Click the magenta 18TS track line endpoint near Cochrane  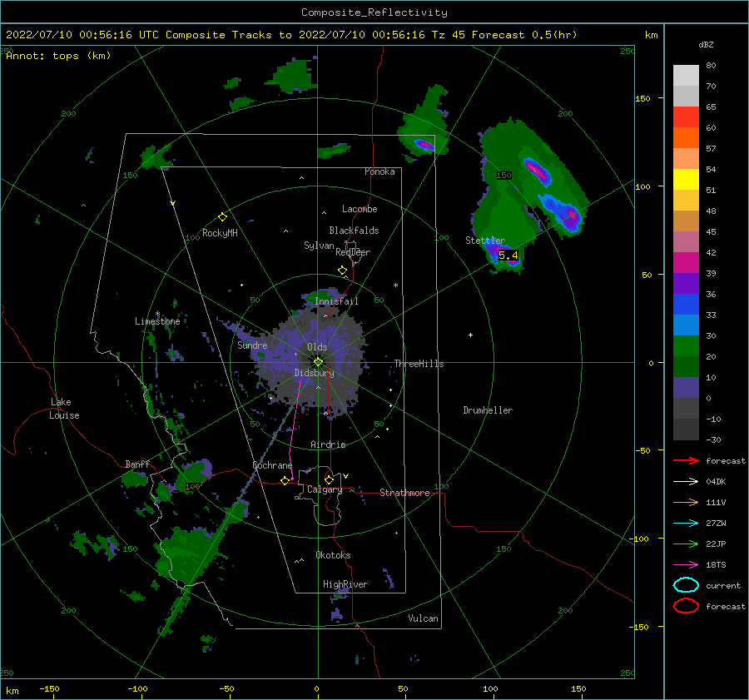click(x=292, y=479)
